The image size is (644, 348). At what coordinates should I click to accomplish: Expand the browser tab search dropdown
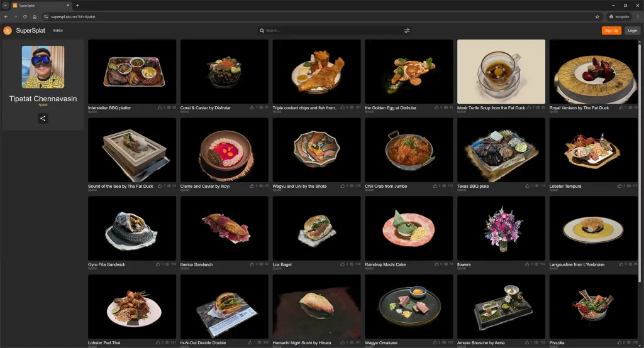(5, 5)
